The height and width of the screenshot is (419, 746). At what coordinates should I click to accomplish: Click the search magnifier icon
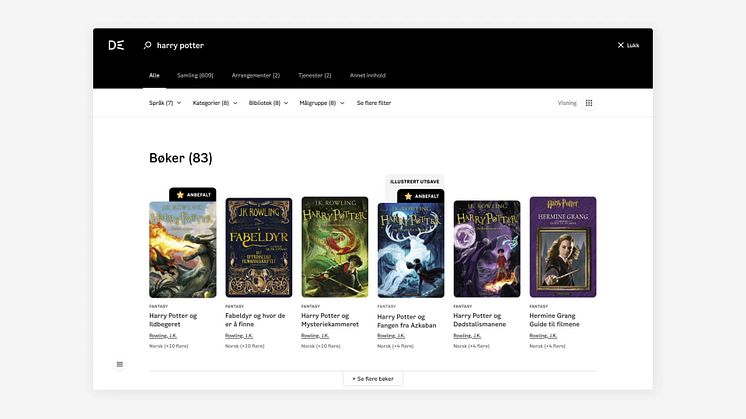(x=147, y=45)
